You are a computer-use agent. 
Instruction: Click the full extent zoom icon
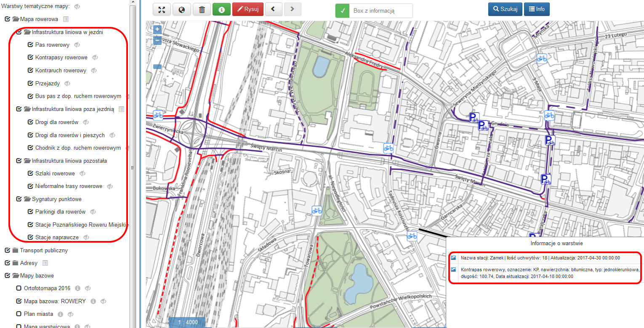[161, 9]
